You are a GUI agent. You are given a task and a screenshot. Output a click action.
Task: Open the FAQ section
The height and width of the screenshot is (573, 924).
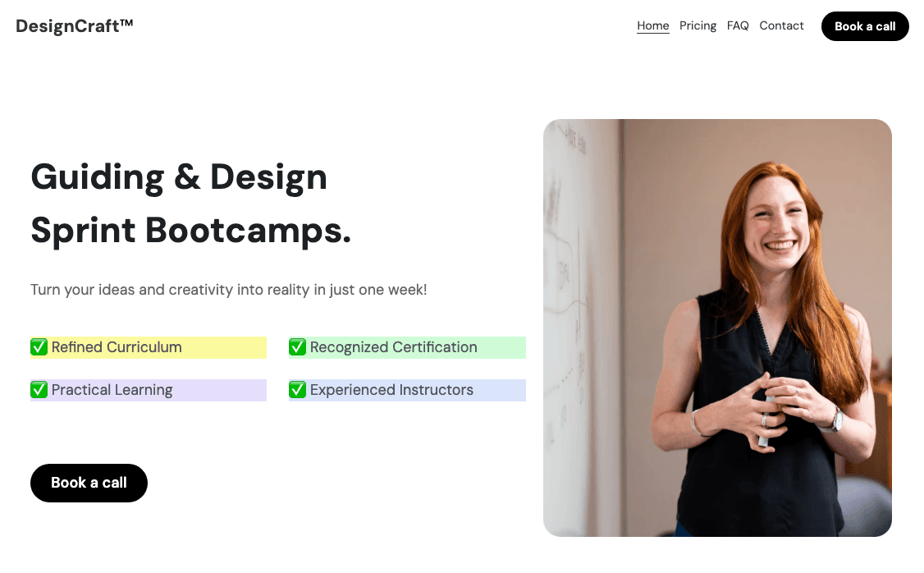click(x=737, y=25)
